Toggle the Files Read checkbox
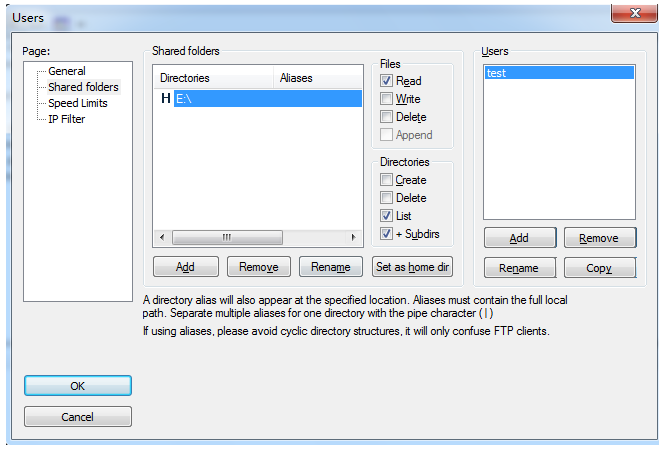664x451 pixels. 386,80
